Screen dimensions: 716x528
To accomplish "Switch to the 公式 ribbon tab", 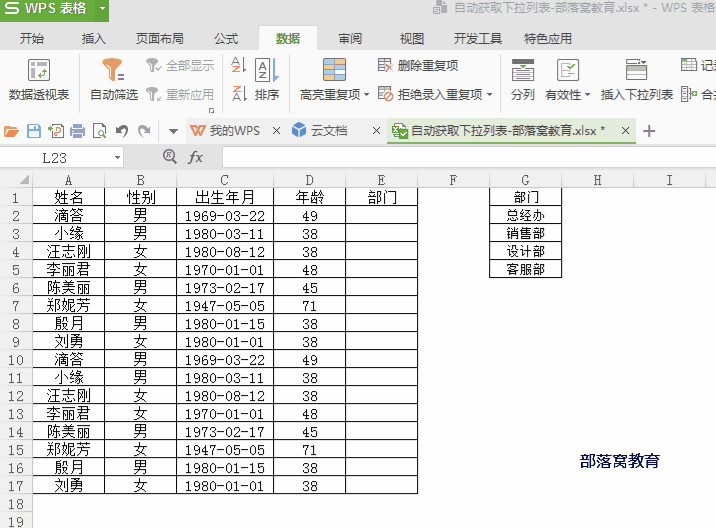I will (x=225, y=39).
